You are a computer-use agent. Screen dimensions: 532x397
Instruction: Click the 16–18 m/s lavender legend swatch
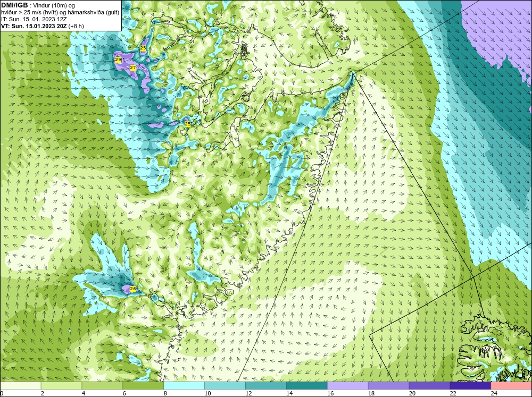point(347,385)
